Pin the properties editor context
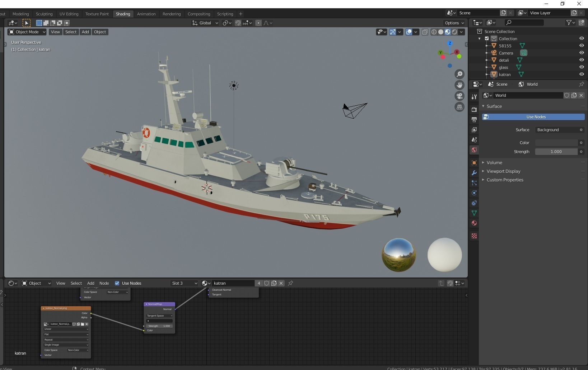The height and width of the screenshot is (370, 588). click(581, 84)
